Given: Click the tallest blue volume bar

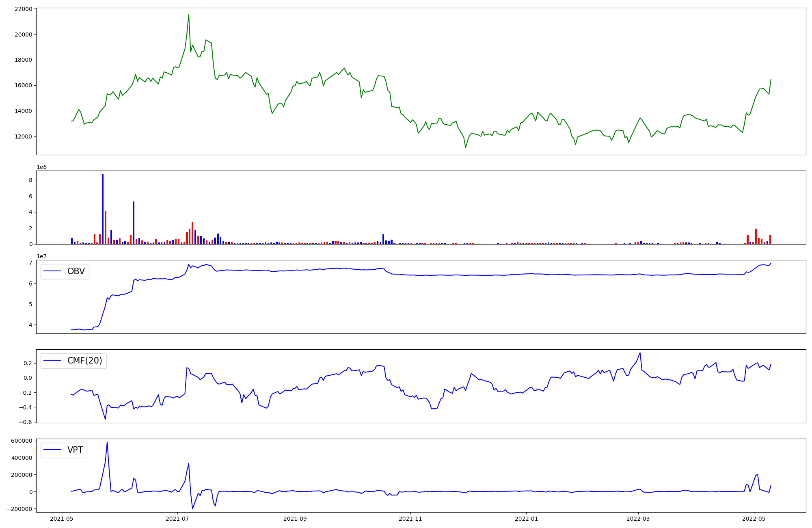Looking at the screenshot, I should point(103,209).
